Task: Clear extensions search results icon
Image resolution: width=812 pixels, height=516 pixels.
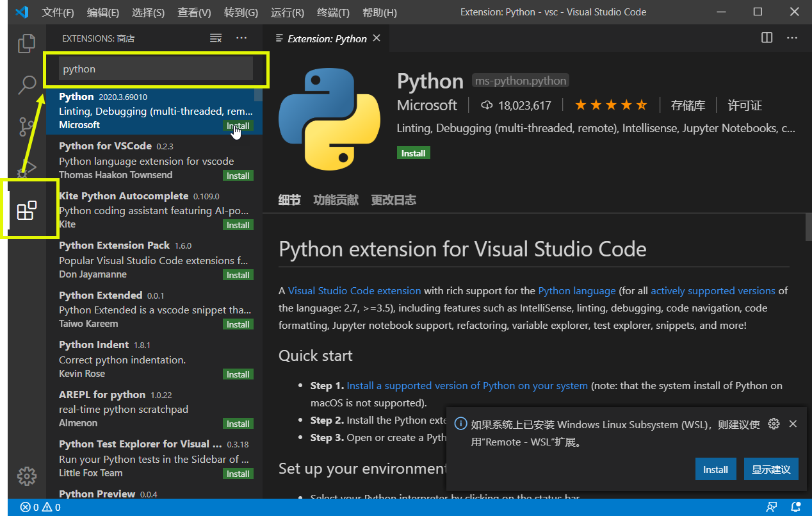Action: click(x=216, y=38)
